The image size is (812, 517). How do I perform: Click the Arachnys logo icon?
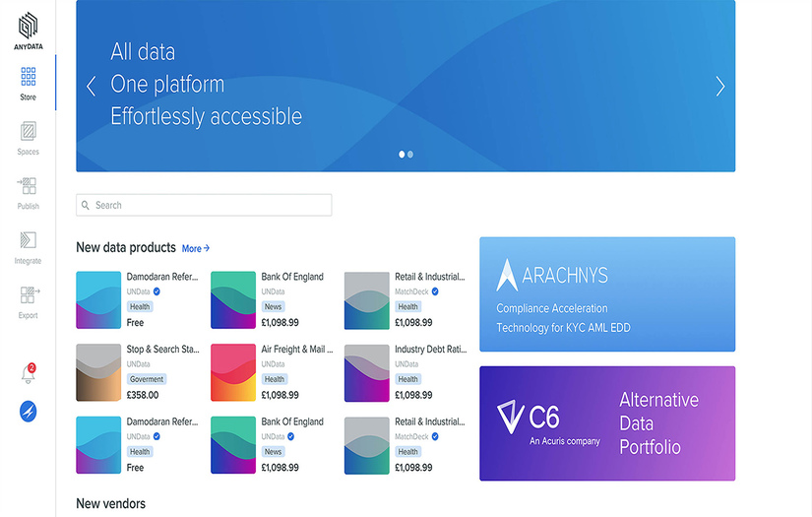tap(507, 275)
